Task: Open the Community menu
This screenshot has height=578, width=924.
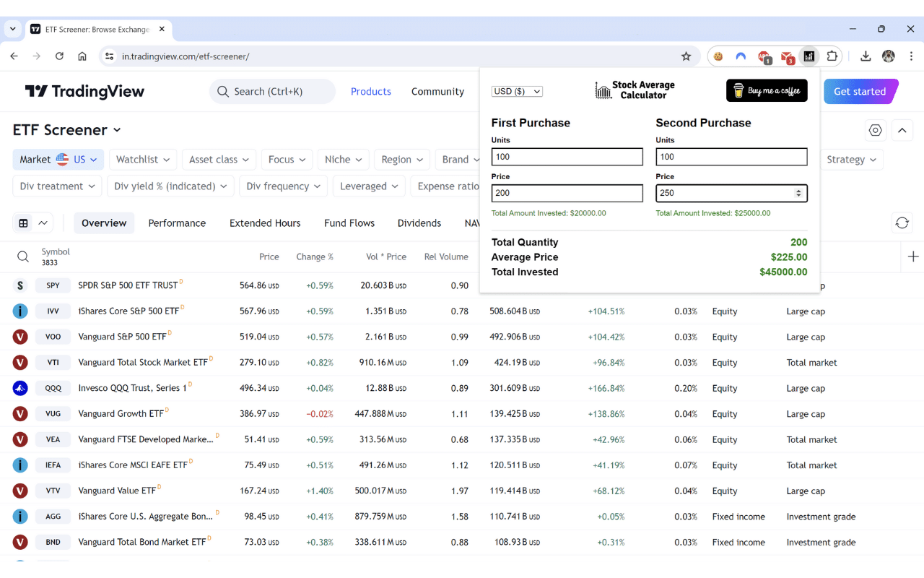Action: click(437, 92)
